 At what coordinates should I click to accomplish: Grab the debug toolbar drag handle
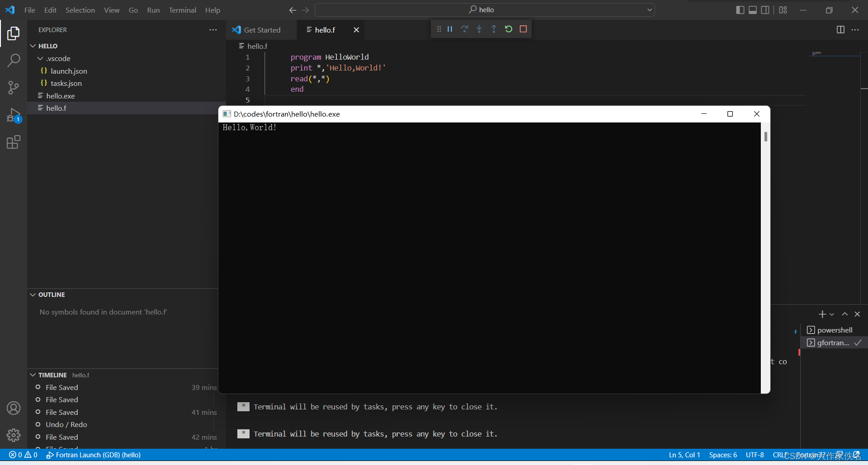pyautogui.click(x=439, y=29)
